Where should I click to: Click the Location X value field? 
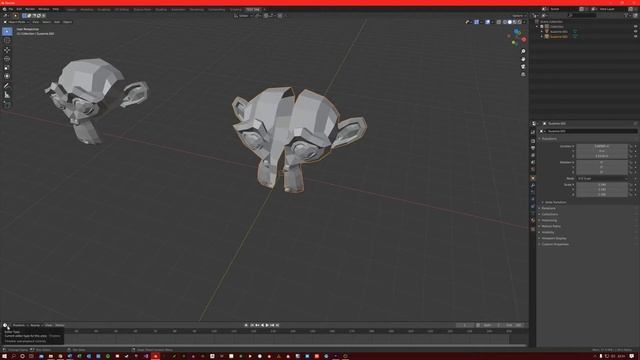[602, 146]
